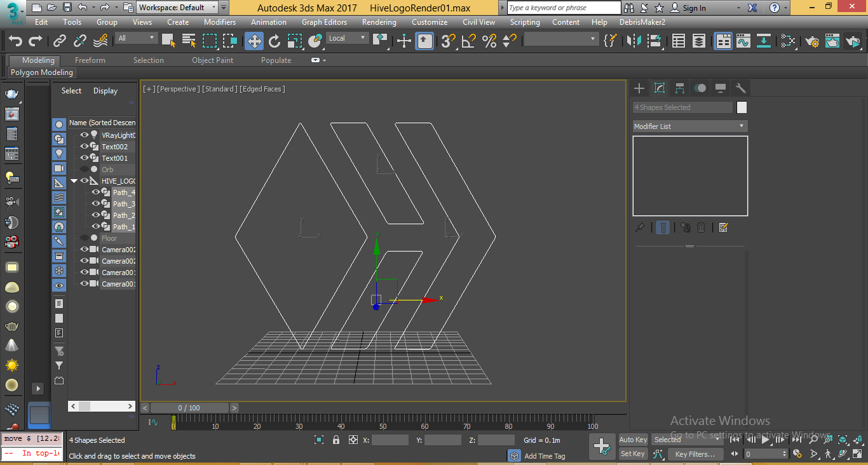Open the Named Selection Sets dropdown
Screen dimensions: 868x465
[560, 39]
